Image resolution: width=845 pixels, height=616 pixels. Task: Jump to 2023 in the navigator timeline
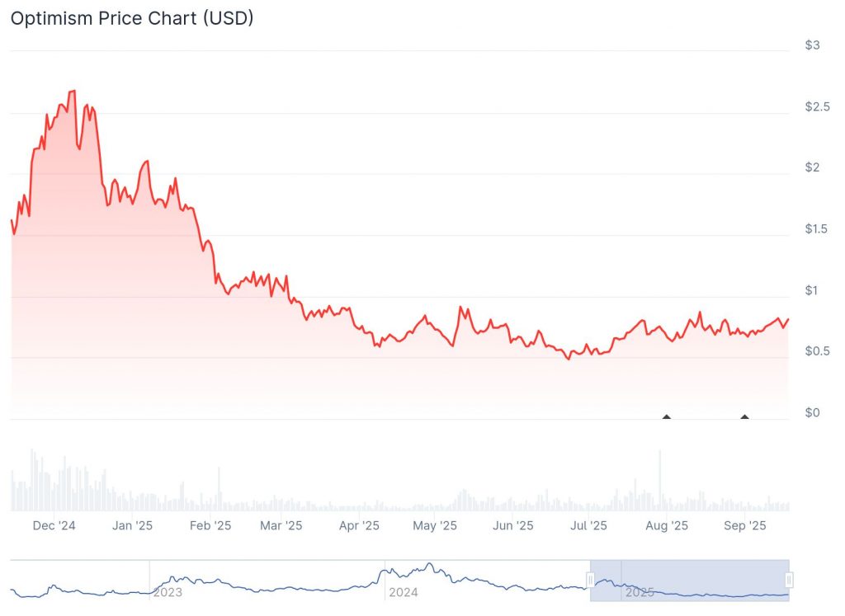click(168, 592)
